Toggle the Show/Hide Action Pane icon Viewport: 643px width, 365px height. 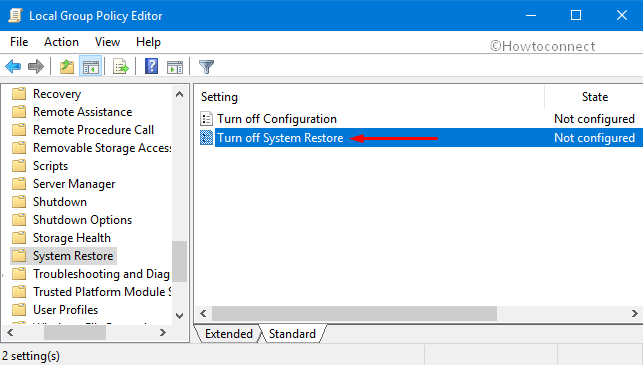tap(175, 66)
